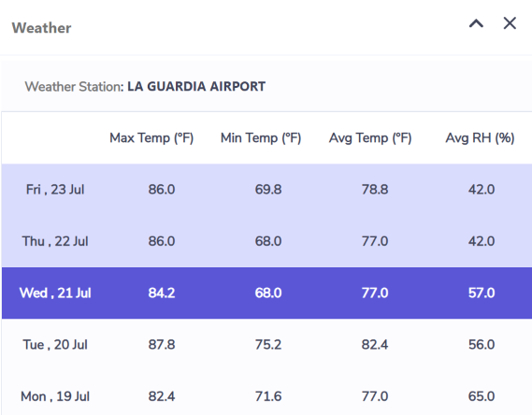
Task: Click the 65.0 humidity value on Monday
Action: 482,396
